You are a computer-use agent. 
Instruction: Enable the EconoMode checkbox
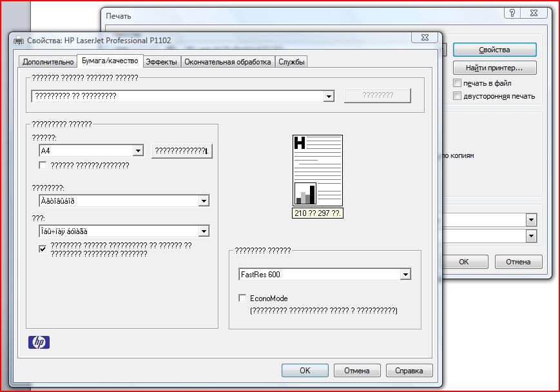coord(242,298)
